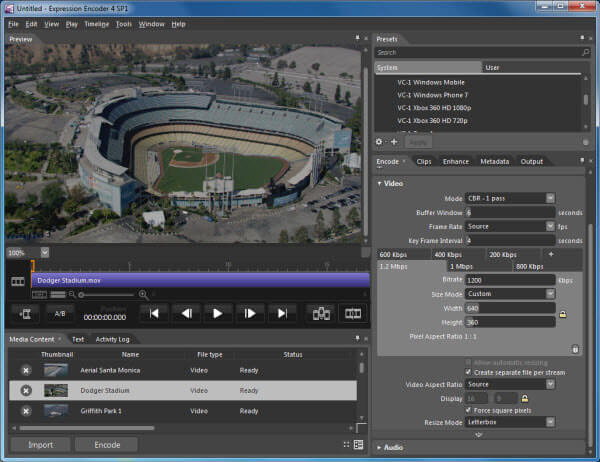The image size is (600, 462).
Task: Open the Resize Mode Letterbox dropdown
Action: [550, 422]
